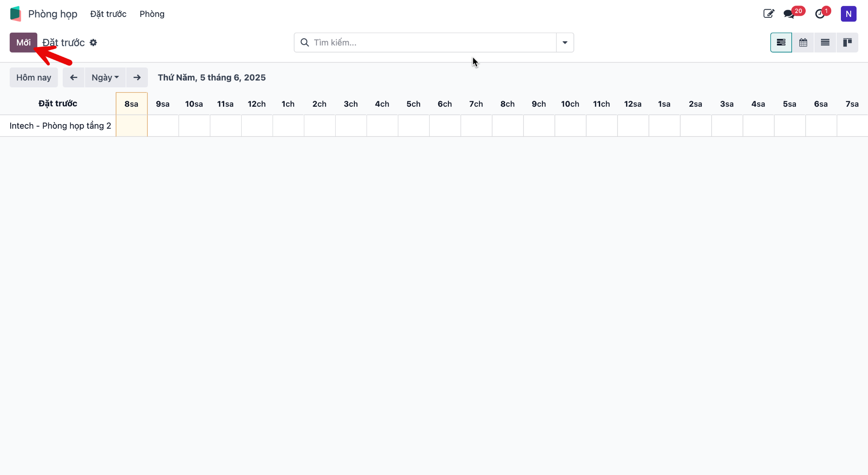Switch to Gantt view

781,42
